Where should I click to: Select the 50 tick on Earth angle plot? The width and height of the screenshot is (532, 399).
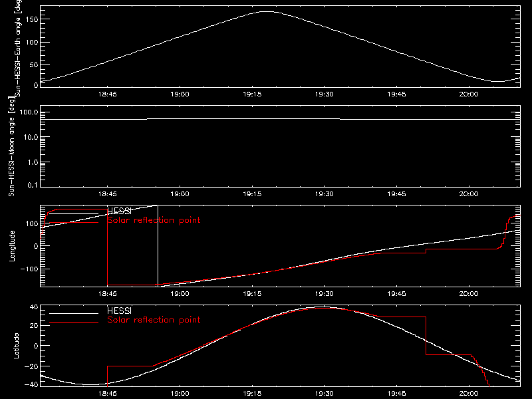click(x=34, y=65)
